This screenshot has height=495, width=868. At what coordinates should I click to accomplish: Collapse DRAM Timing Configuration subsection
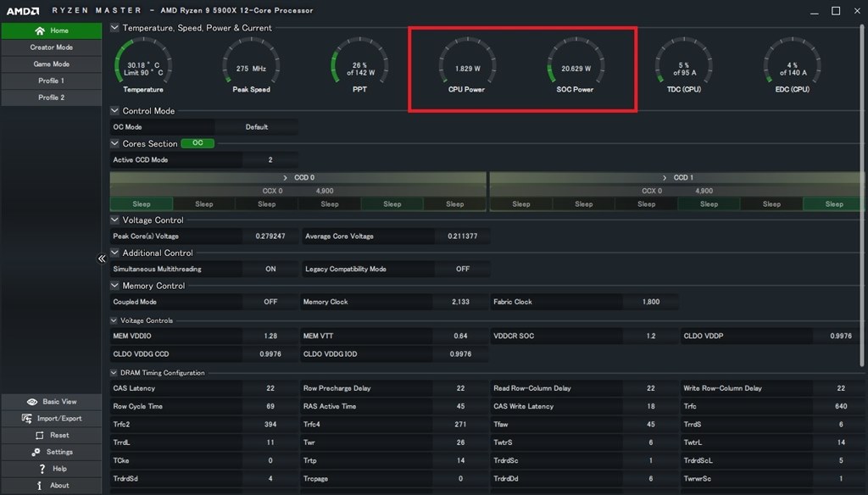point(114,373)
